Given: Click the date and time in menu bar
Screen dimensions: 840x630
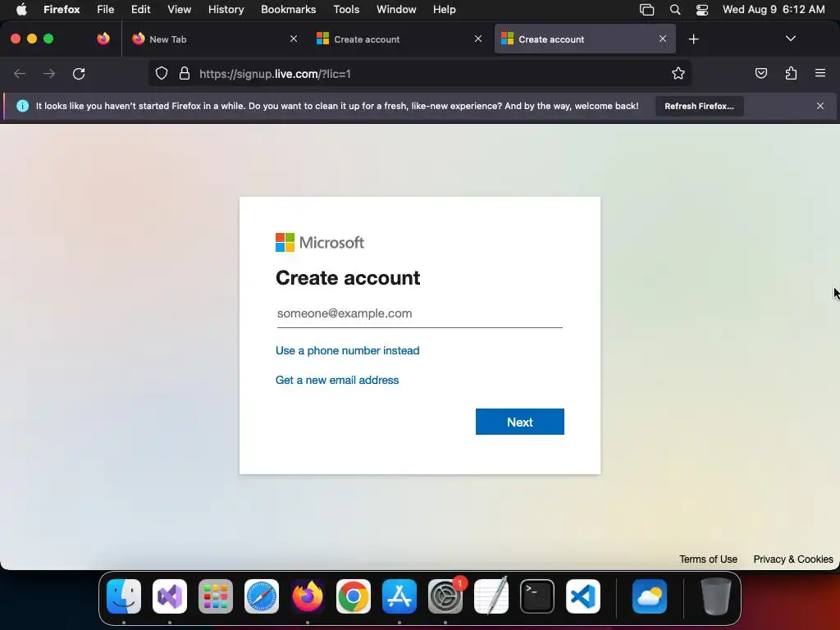Looking at the screenshot, I should 774,9.
